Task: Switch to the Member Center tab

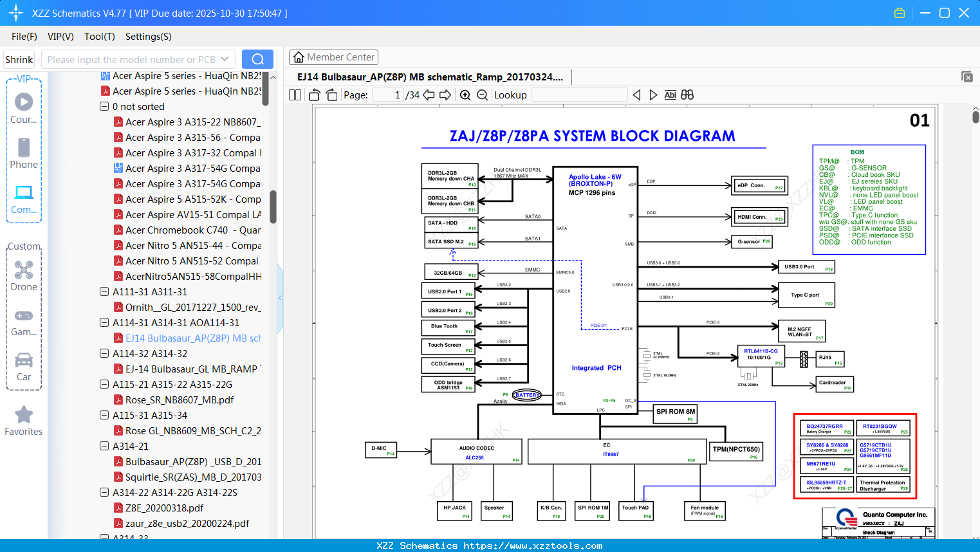Action: point(333,57)
